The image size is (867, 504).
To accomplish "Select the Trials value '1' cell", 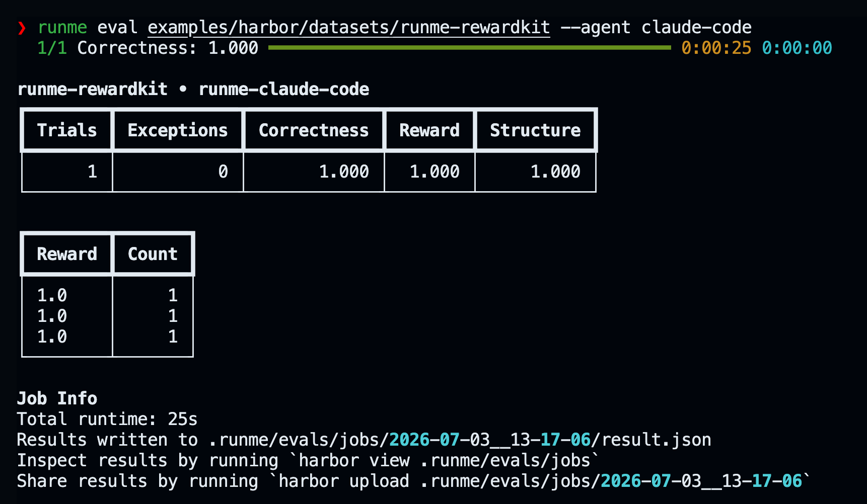I will [x=67, y=172].
